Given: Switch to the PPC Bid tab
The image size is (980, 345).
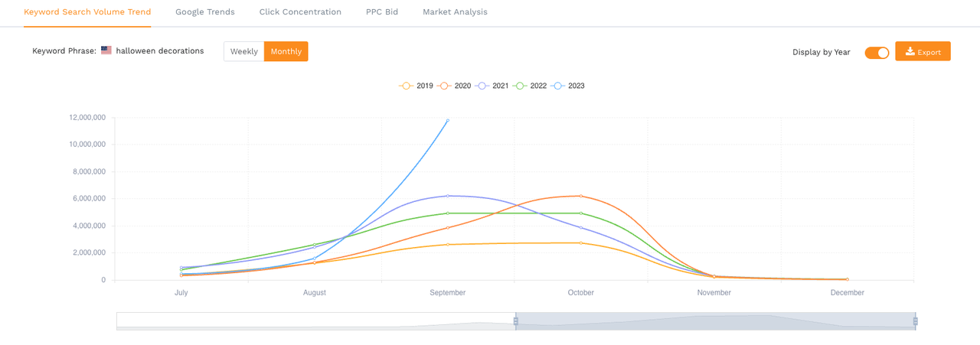Looking at the screenshot, I should (x=382, y=12).
